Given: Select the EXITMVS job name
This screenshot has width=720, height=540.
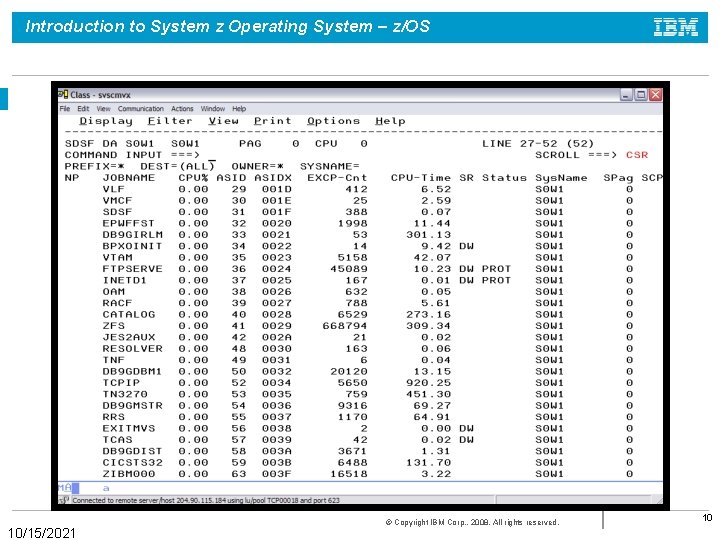Looking at the screenshot, I should [129, 428].
